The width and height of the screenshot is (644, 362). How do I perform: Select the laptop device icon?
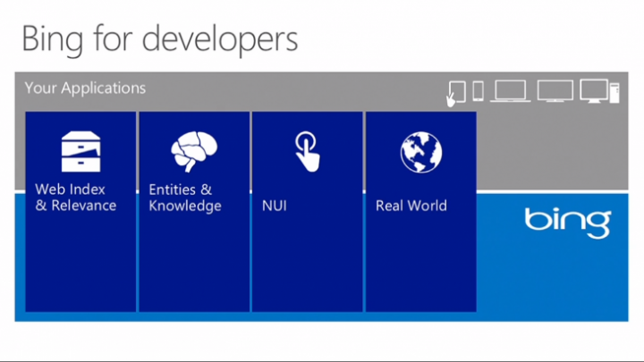pos(510,90)
